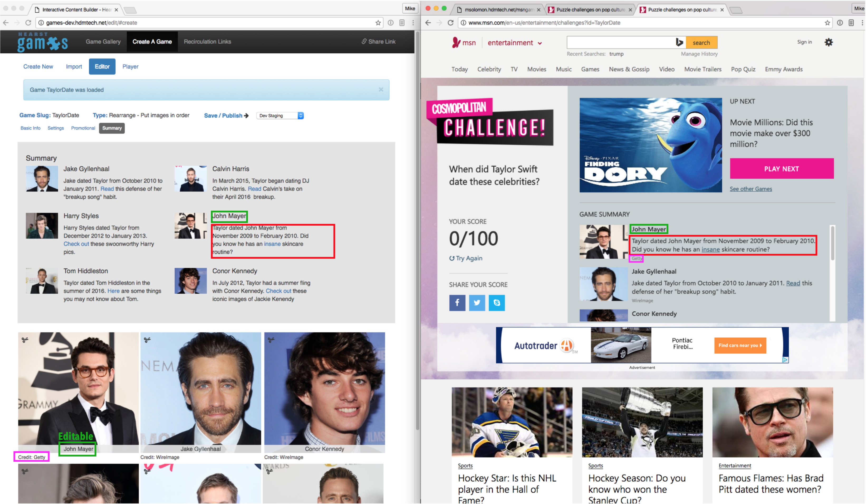
Task: Open Game Gallery nav item
Action: [103, 42]
